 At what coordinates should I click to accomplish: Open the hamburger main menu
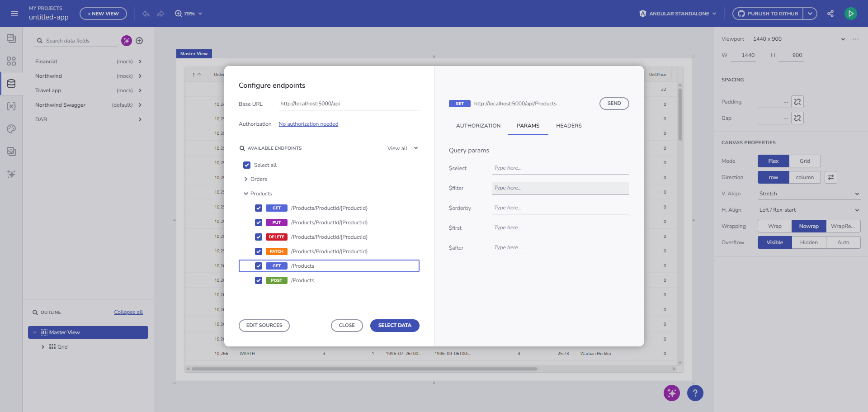coord(14,14)
